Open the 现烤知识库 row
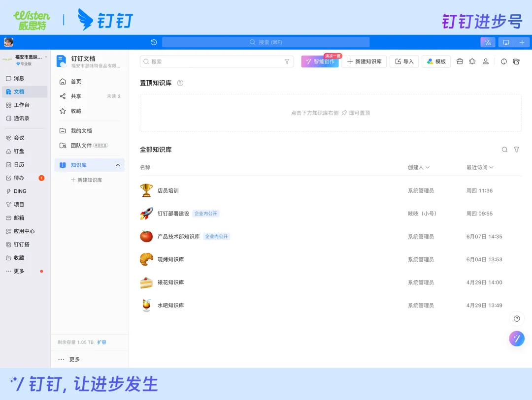This screenshot has height=400, width=532. [331, 259]
